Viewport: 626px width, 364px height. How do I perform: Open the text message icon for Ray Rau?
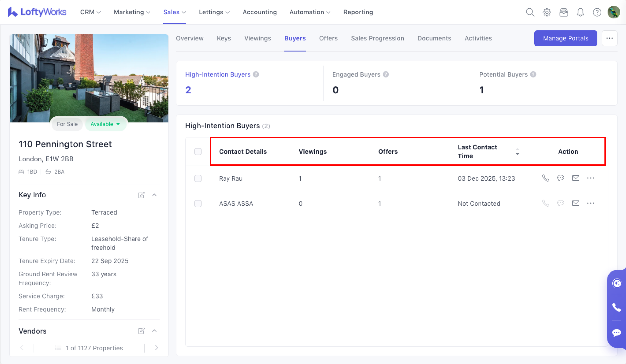click(x=560, y=178)
